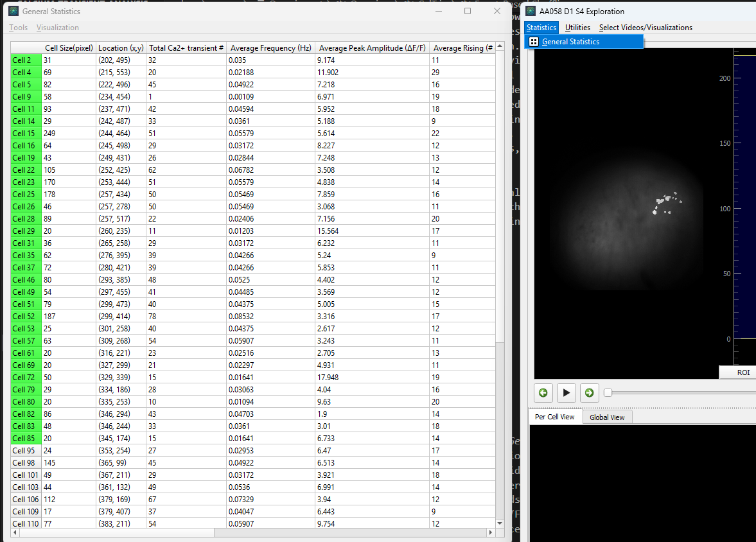
Task: Click the Average Peak Amplitude column header
Action: click(372, 48)
